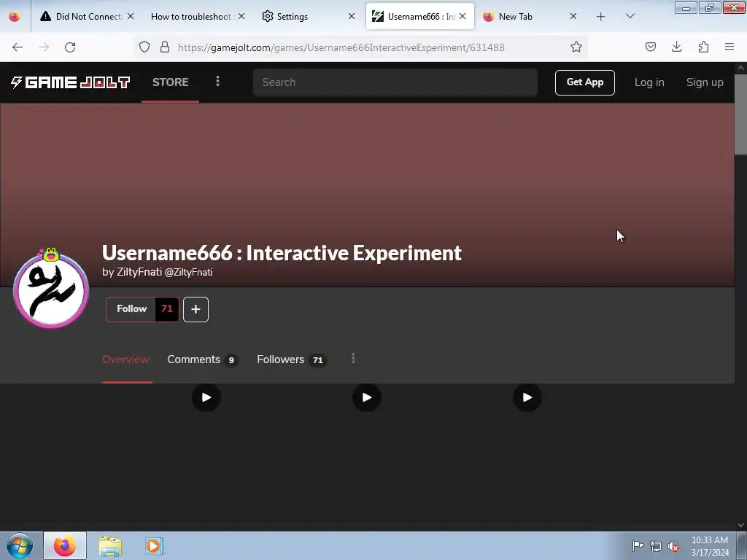This screenshot has width=747, height=560.
Task: Close the Settings tab
Action: (x=352, y=16)
